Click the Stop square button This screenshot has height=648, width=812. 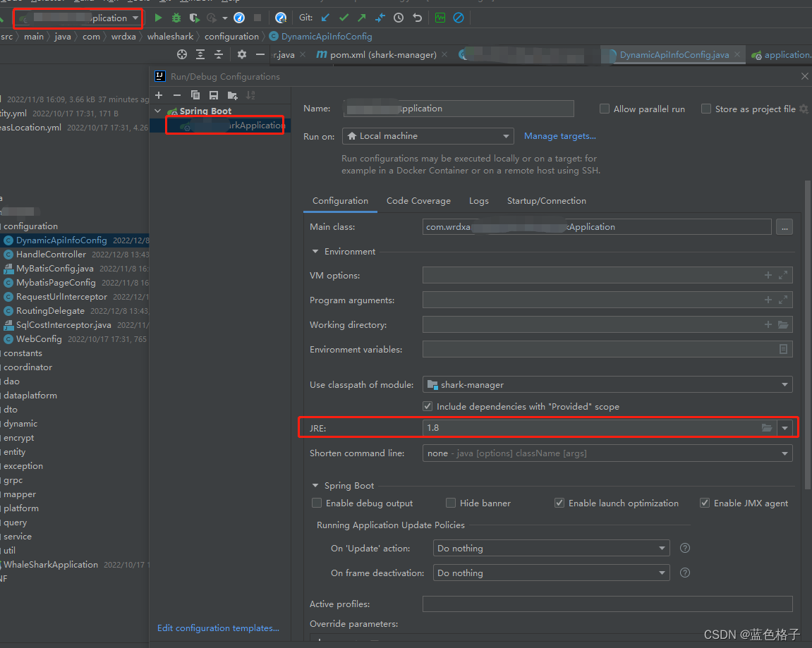tap(257, 18)
